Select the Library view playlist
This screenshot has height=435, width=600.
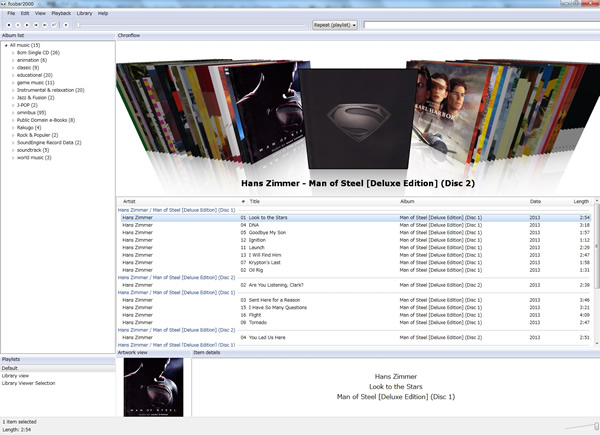click(x=15, y=376)
